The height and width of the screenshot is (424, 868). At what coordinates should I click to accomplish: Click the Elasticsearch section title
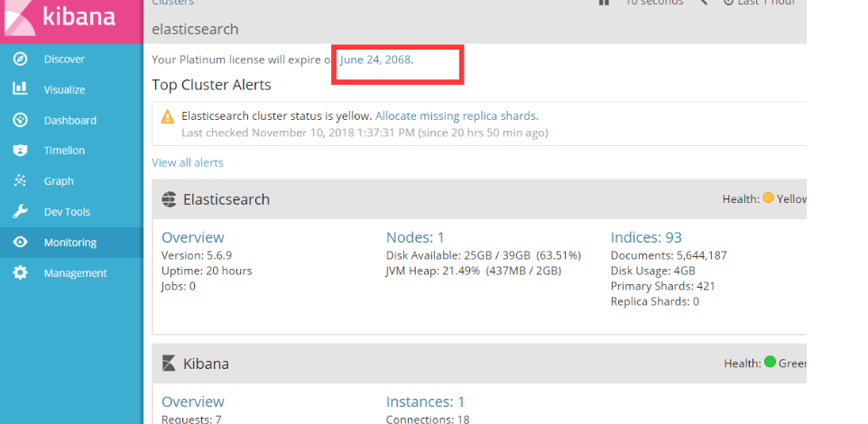(226, 199)
